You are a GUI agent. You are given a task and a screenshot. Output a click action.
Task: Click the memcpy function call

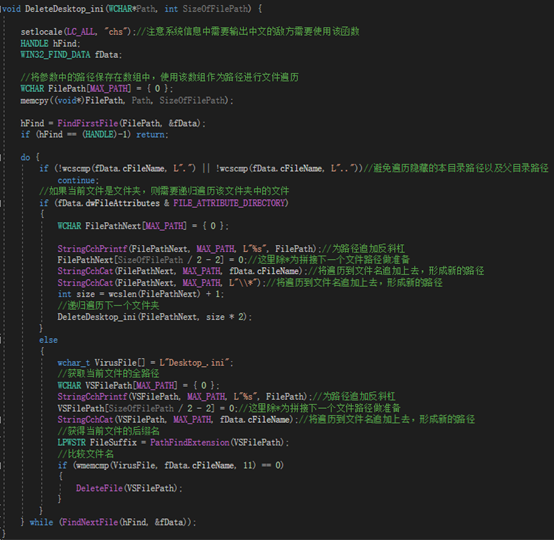34,101
